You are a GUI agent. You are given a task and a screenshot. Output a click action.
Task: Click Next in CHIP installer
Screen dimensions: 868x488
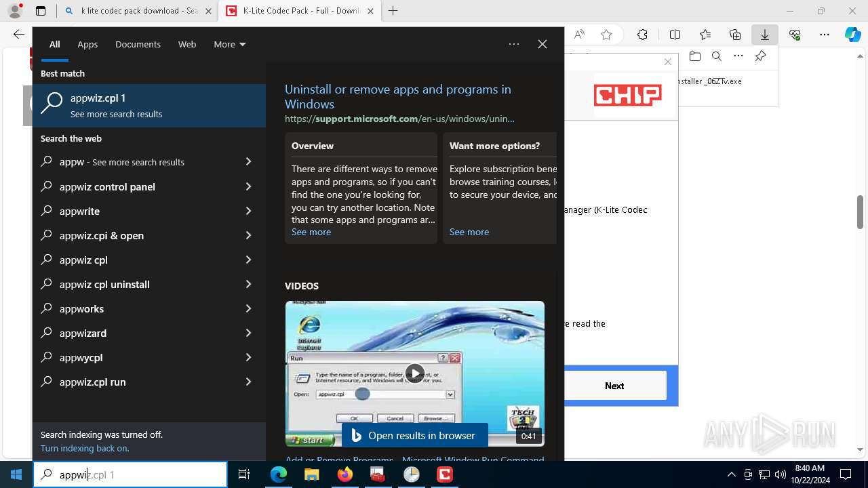614,386
